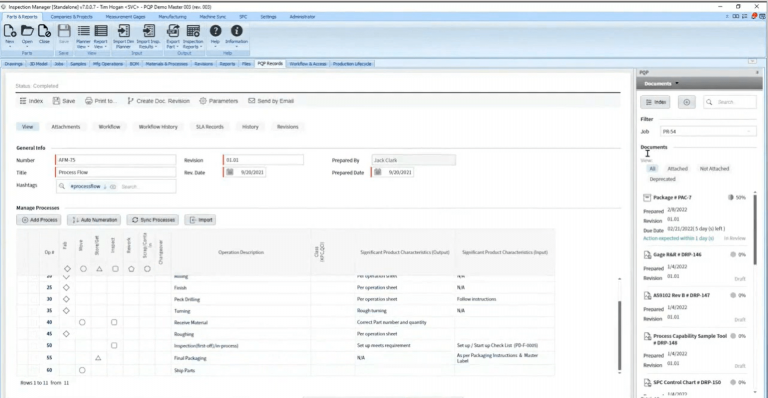Click the Store/Get triangle symbol in header
Viewport: 768px width, 398px height.
(x=99, y=269)
